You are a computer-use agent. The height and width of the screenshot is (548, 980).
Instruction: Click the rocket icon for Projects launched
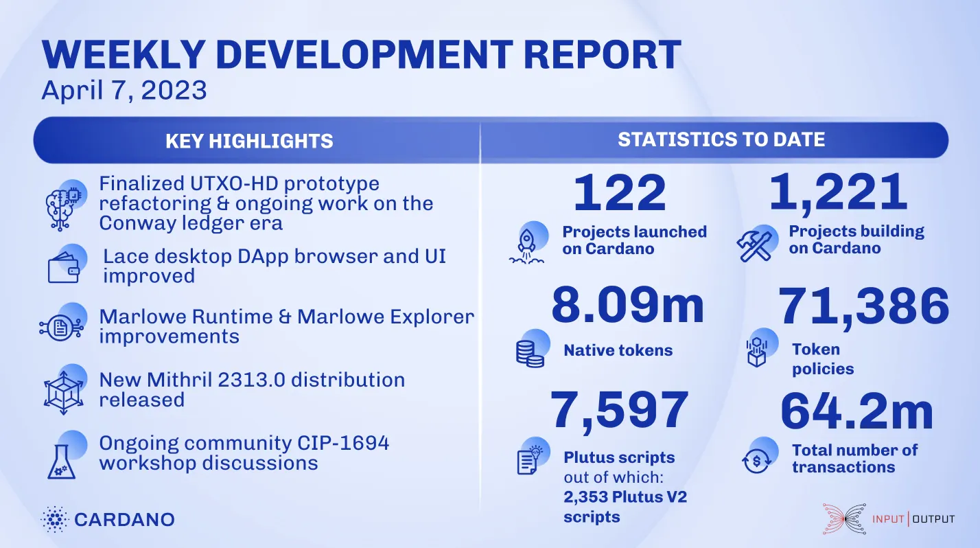[x=528, y=244]
